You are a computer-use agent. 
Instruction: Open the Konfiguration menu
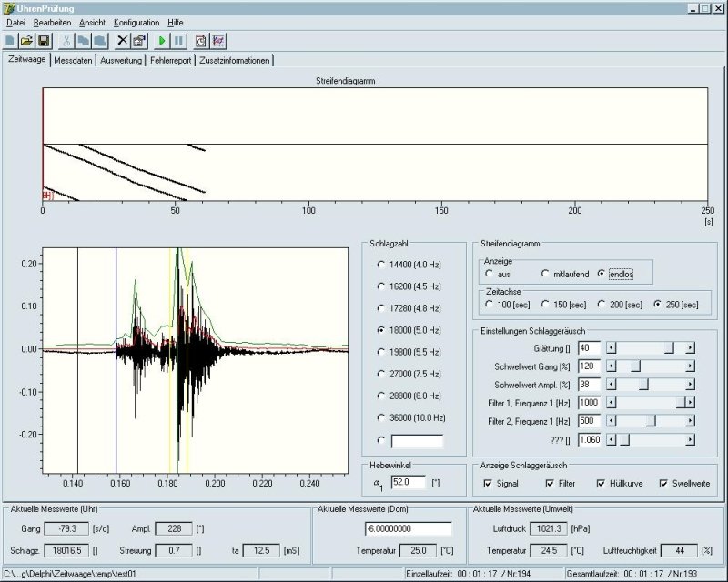click(136, 21)
